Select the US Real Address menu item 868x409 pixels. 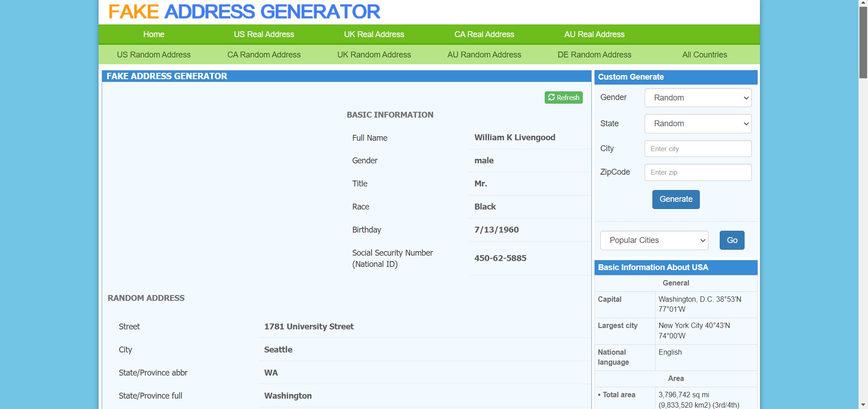[x=264, y=34]
